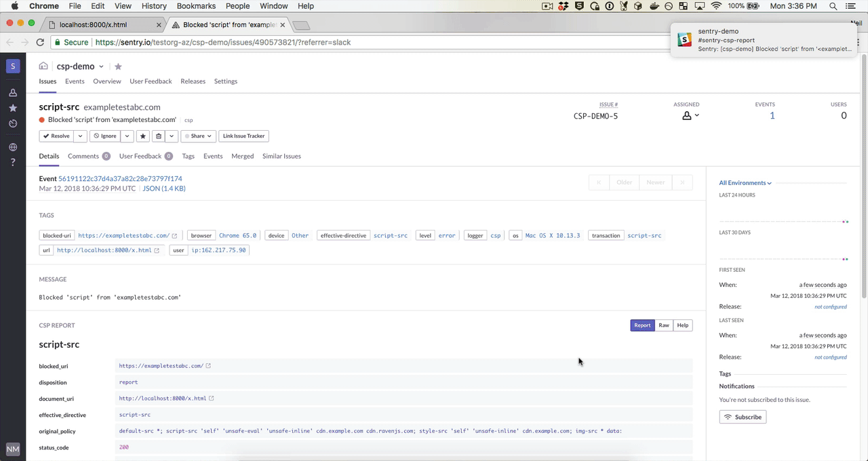Switch to issue Tags tab

(x=188, y=156)
